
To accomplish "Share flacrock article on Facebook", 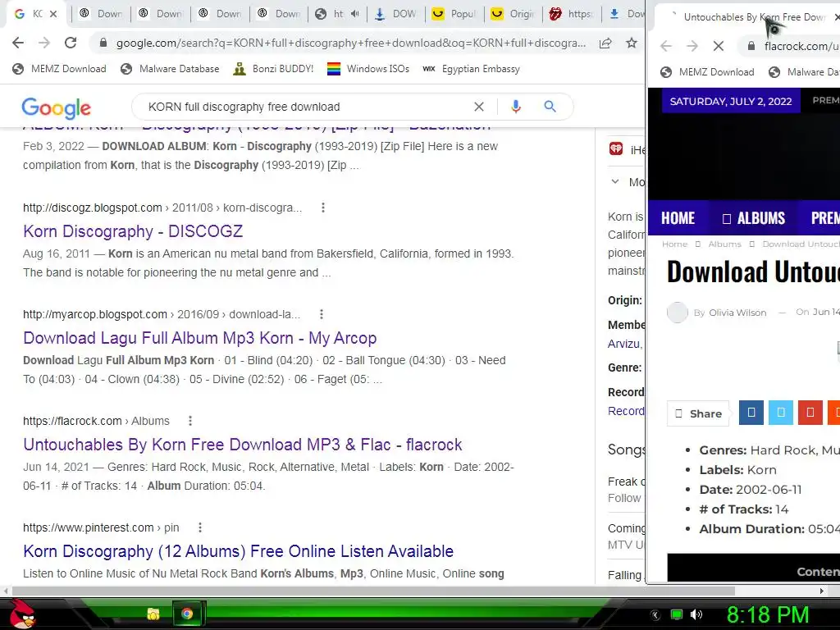I will [751, 413].
